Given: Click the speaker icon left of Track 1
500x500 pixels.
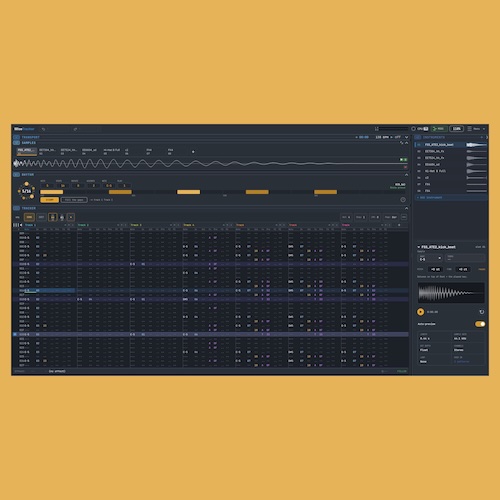Looking at the screenshot, I should (x=21, y=225).
